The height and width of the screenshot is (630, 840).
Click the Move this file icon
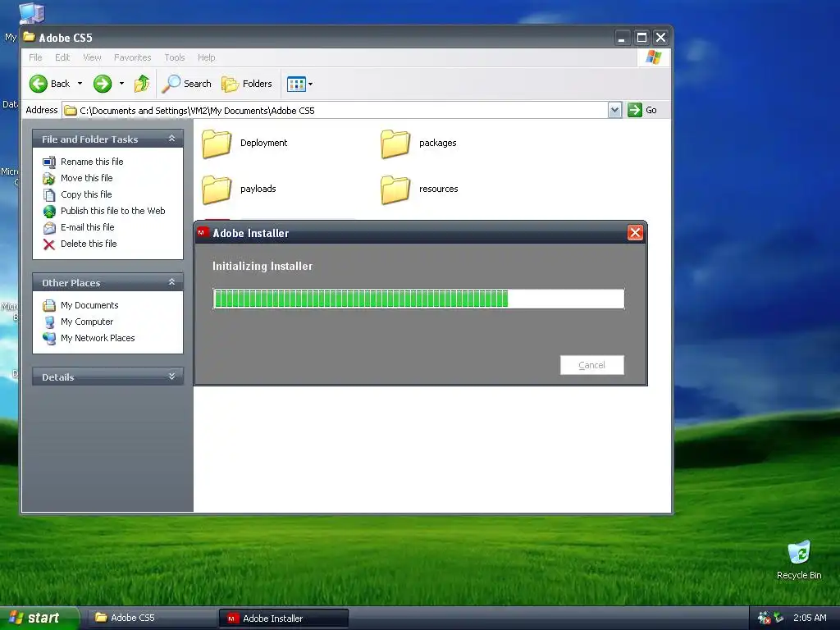(x=49, y=178)
